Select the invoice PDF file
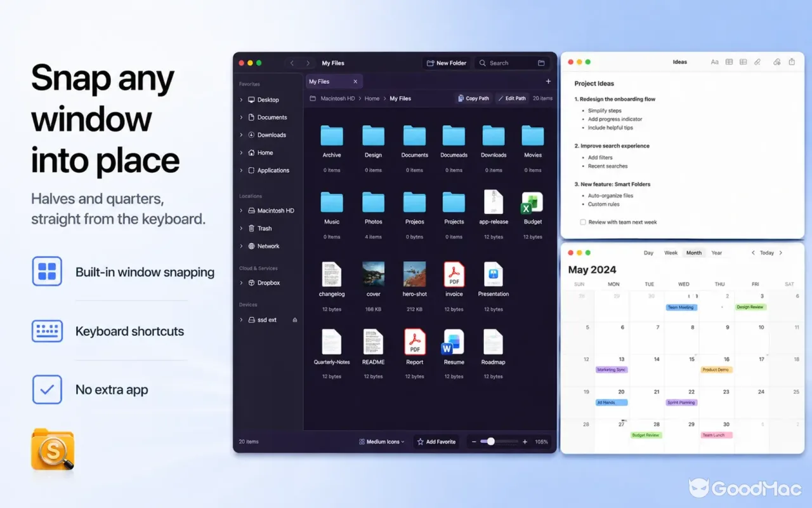Viewport: 812px width, 508px height. click(x=454, y=274)
